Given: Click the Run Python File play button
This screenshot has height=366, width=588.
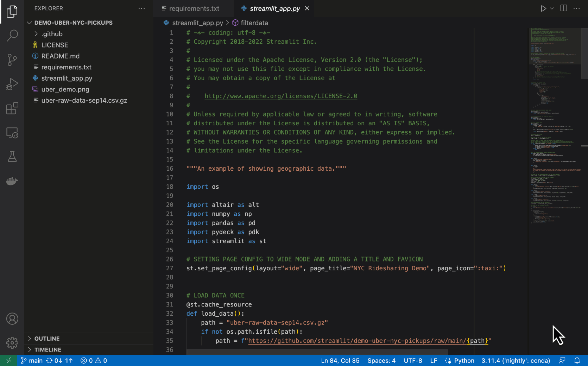Looking at the screenshot, I should coord(543,8).
